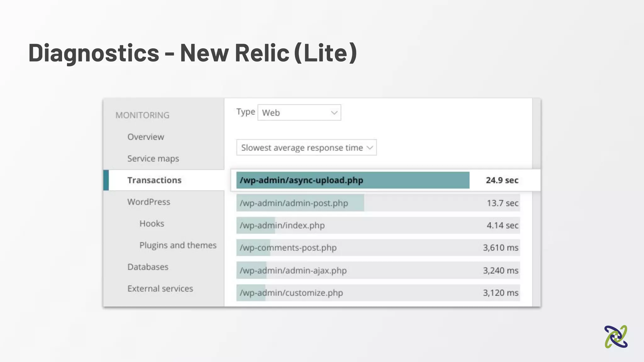Select /wp-admin/async-upload.php transaction bar
The height and width of the screenshot is (362, 644).
[353, 180]
